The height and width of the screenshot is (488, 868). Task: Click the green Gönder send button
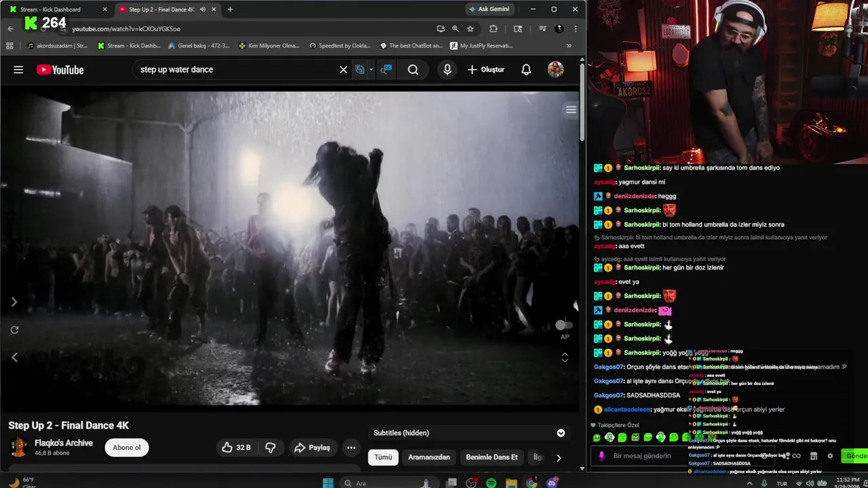854,455
